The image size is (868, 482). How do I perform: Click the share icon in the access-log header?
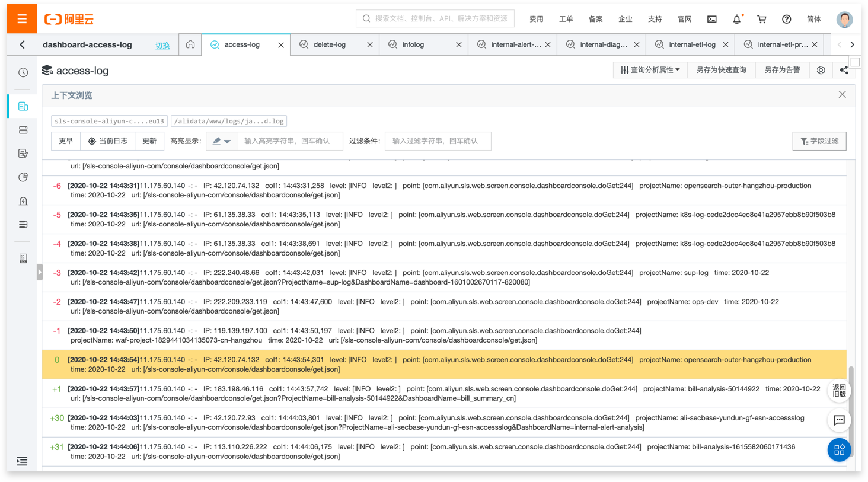(x=844, y=70)
